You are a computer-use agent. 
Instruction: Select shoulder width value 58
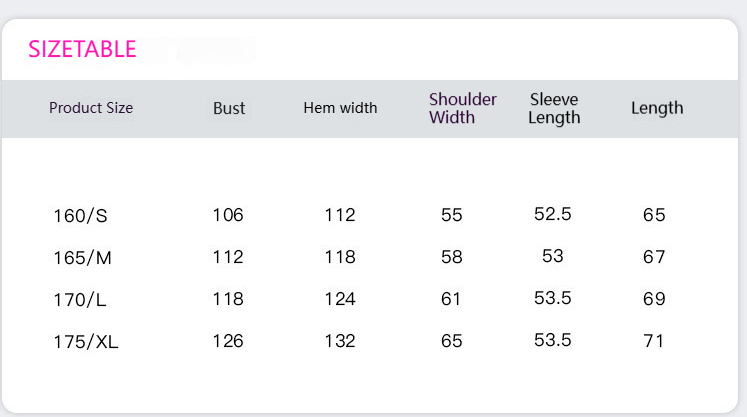click(452, 257)
